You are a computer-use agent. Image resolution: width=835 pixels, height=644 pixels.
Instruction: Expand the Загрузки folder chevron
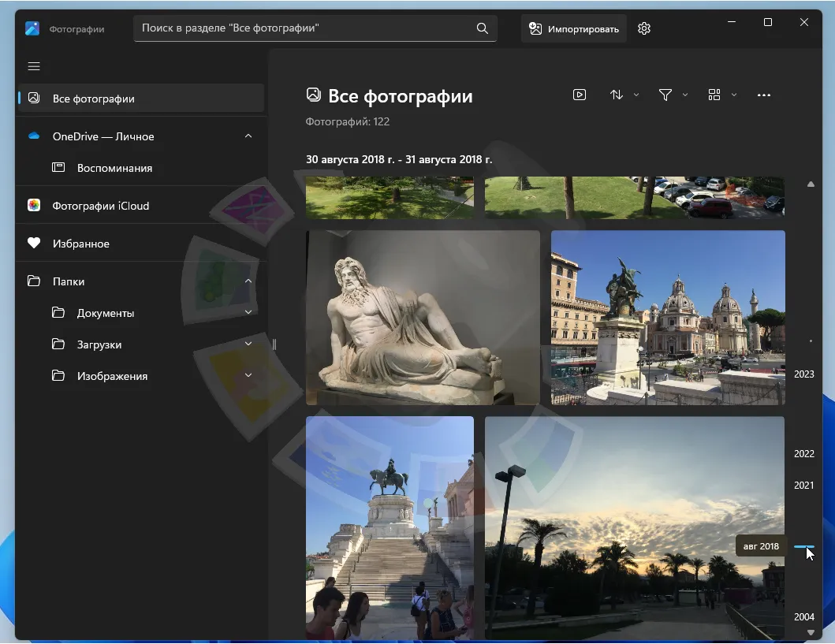(x=248, y=344)
